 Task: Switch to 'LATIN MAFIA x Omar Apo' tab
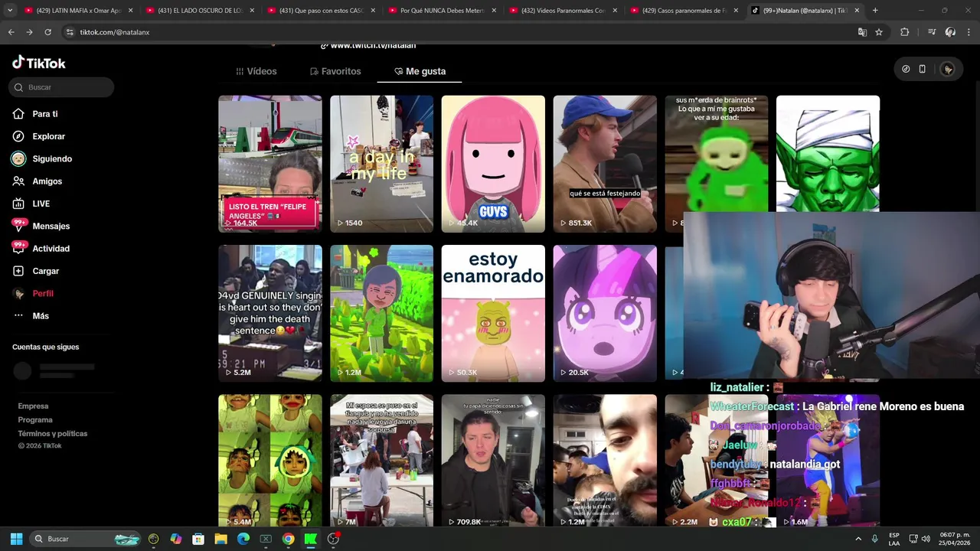[80, 11]
